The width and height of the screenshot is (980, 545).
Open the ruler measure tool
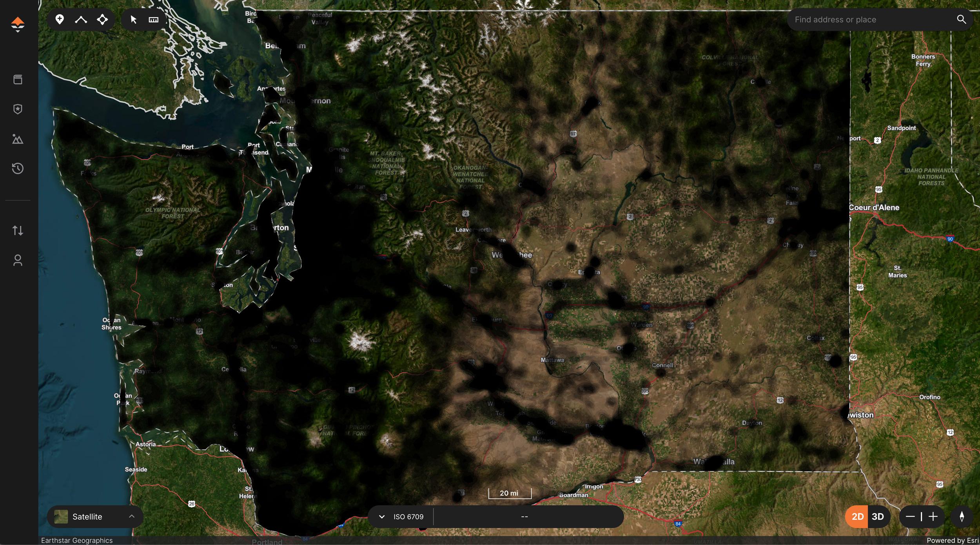[x=154, y=19]
